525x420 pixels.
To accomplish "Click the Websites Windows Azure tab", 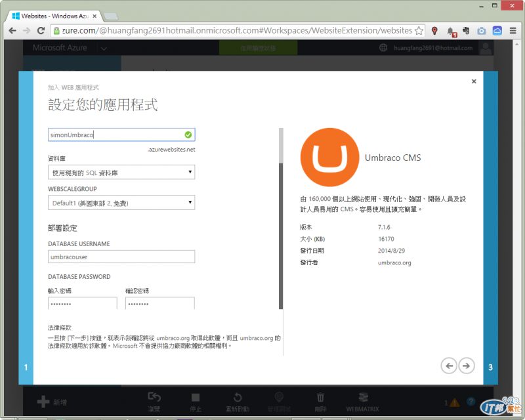I will (54, 16).
